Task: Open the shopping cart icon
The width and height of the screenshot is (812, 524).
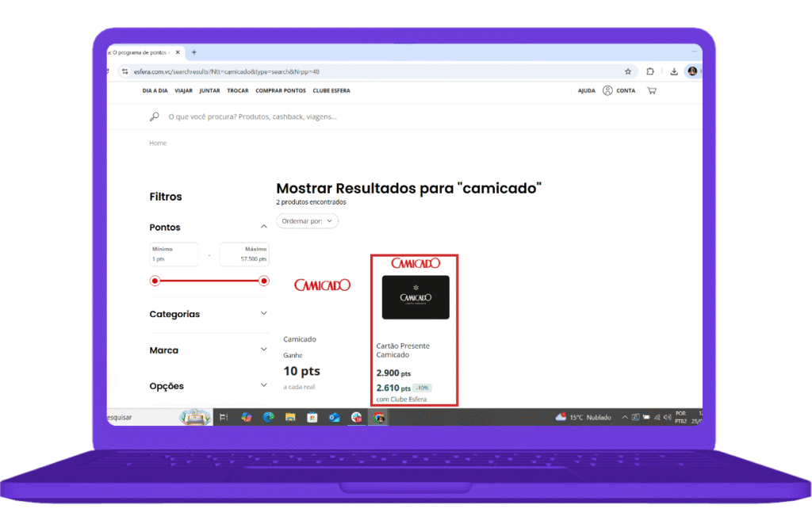Action: [x=652, y=90]
